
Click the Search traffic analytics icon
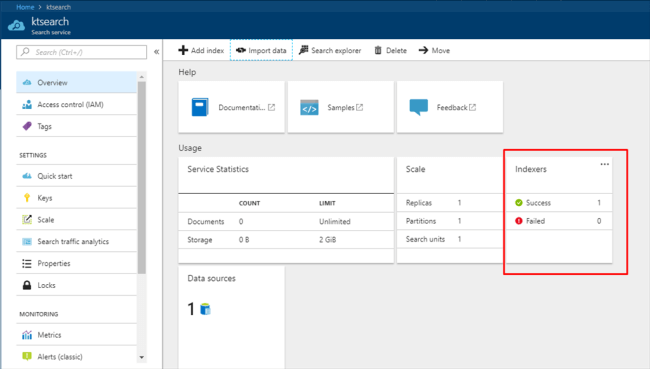tap(27, 241)
